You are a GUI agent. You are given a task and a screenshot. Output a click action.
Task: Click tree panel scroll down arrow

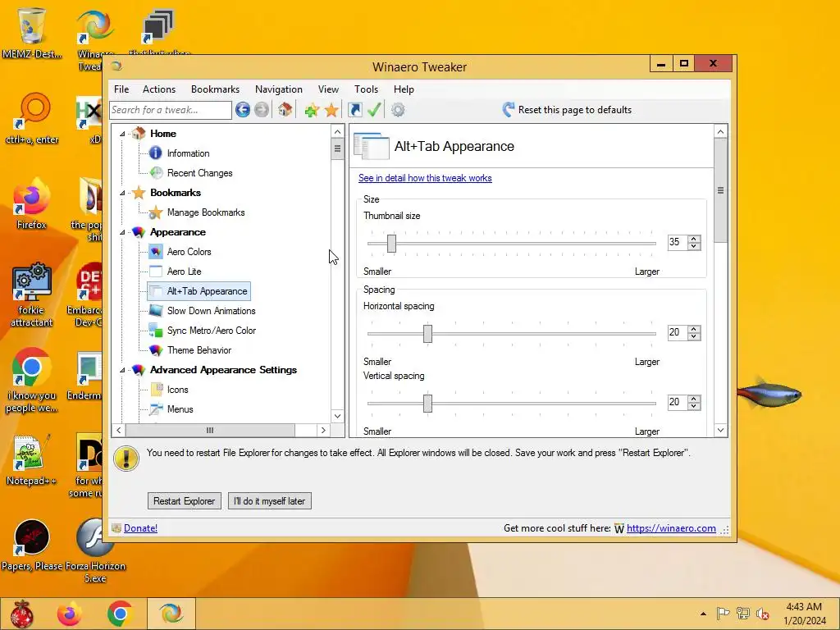pos(337,416)
